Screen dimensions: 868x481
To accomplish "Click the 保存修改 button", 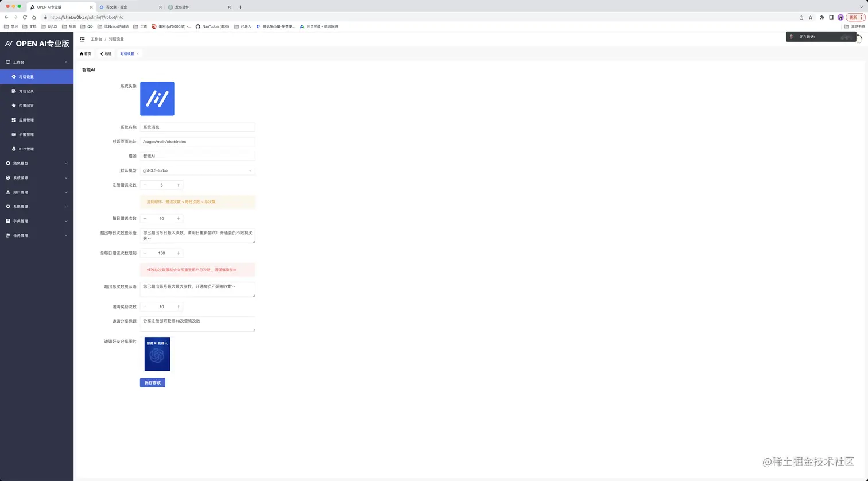I will click(152, 382).
